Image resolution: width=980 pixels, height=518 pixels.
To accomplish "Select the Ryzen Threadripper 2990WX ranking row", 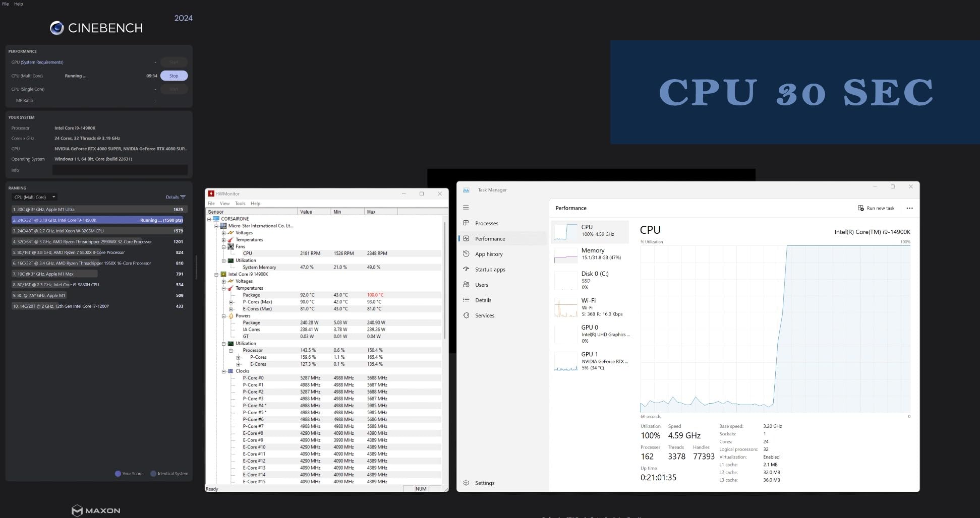I will 99,241.
